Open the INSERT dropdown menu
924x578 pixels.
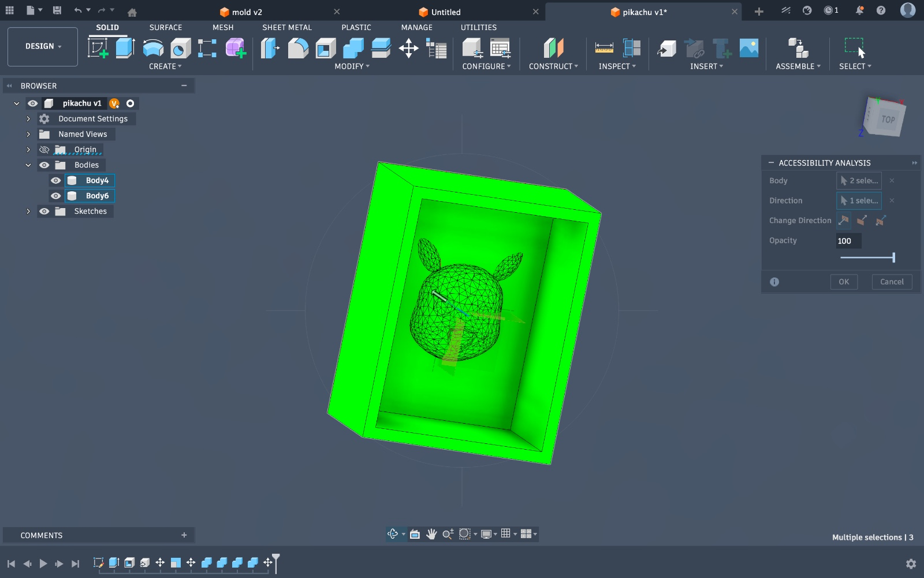(x=706, y=66)
